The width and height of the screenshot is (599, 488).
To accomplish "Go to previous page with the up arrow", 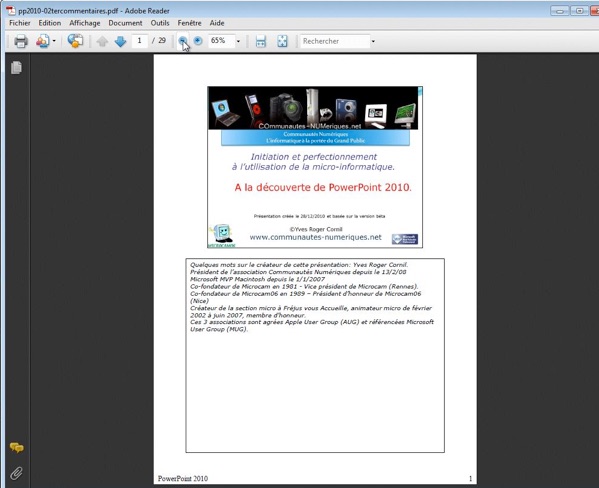I will [102, 41].
